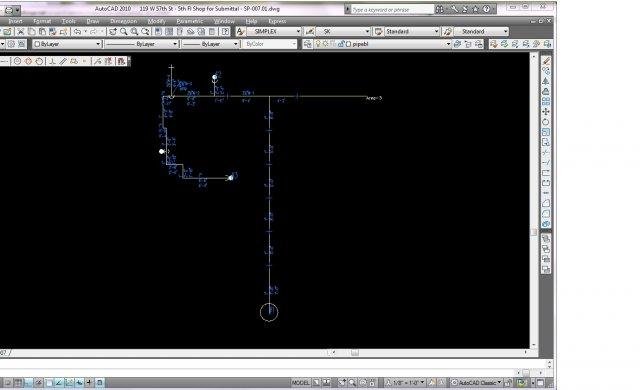Viewport: 640px width, 390px height.
Task: Click the drawing area vertical scrollbar thumb
Action: pyautogui.click(x=533, y=232)
